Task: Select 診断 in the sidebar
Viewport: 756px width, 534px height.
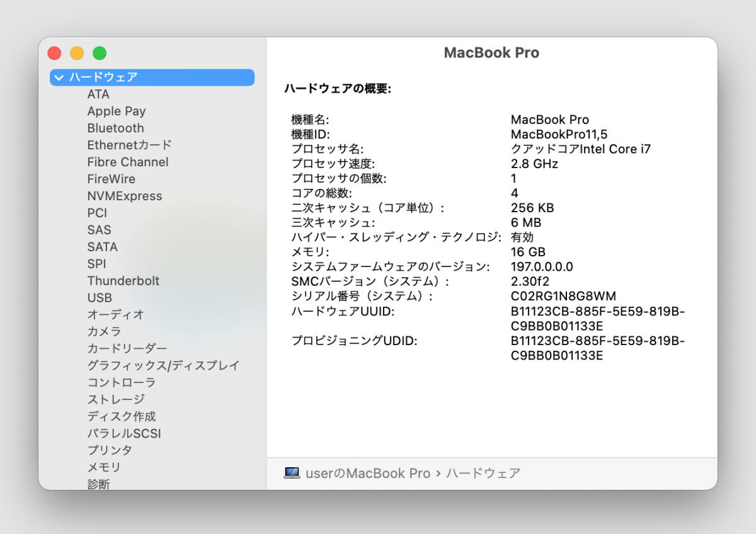Action: tap(98, 484)
